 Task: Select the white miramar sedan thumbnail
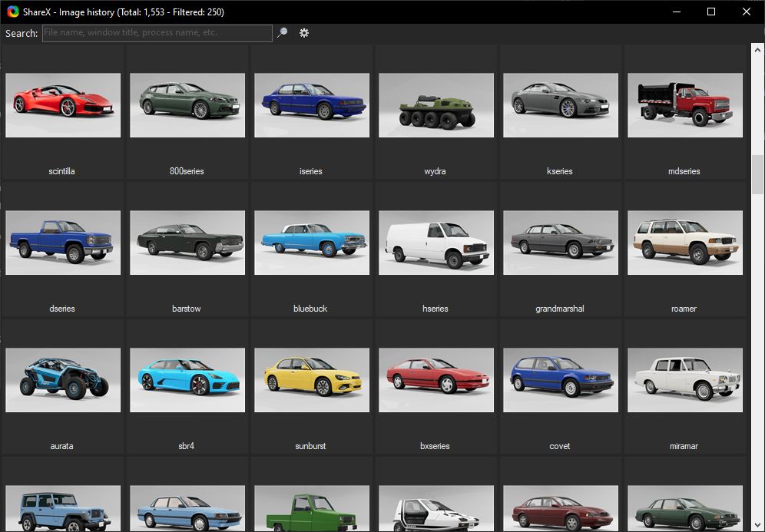(685, 380)
